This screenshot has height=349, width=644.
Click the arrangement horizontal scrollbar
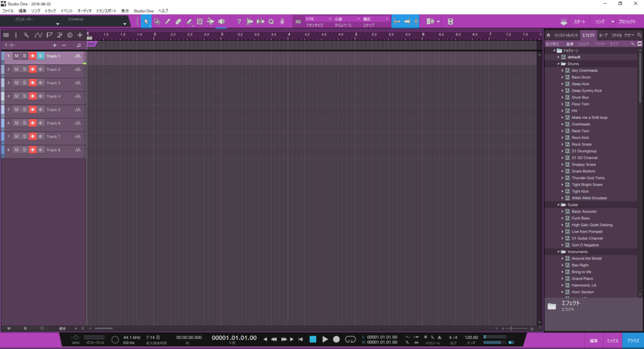[x=104, y=328]
